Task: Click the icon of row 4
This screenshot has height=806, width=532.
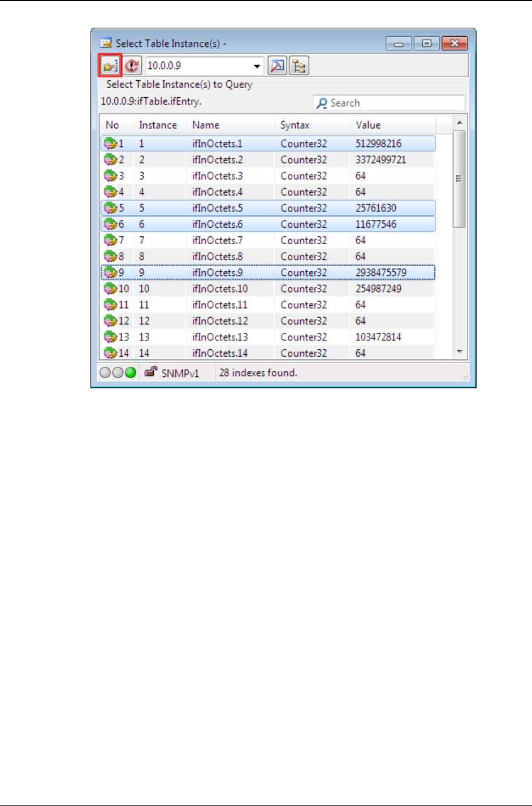Action: pyautogui.click(x=110, y=192)
